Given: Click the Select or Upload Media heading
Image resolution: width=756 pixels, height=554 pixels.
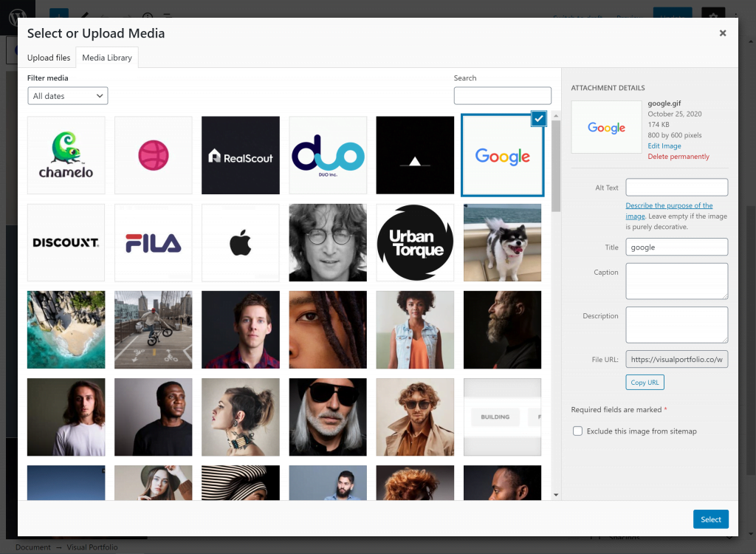Looking at the screenshot, I should 96,33.
